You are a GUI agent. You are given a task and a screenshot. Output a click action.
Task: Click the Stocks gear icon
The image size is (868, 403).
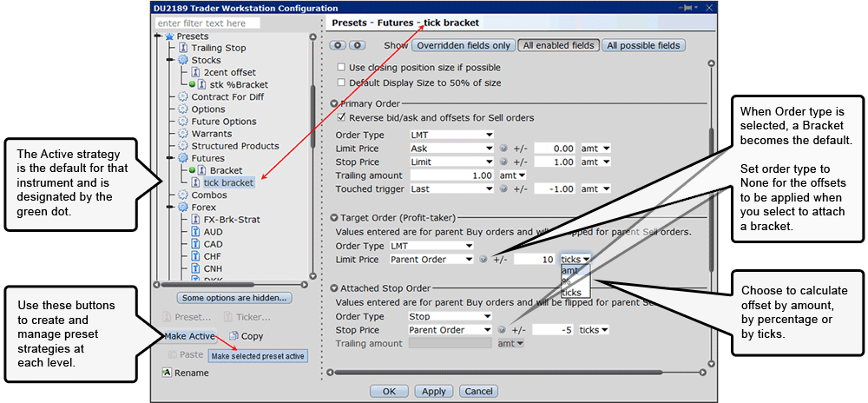coord(182,60)
